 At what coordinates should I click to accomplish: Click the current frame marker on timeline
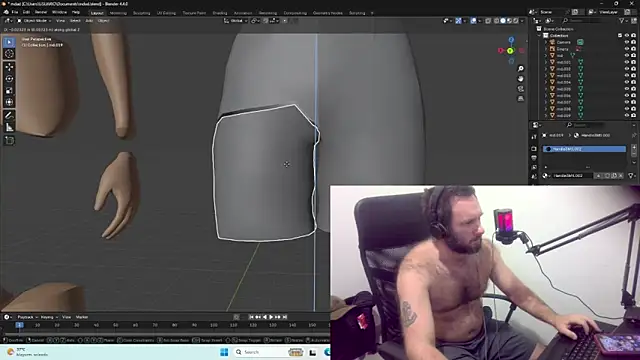click(19, 325)
